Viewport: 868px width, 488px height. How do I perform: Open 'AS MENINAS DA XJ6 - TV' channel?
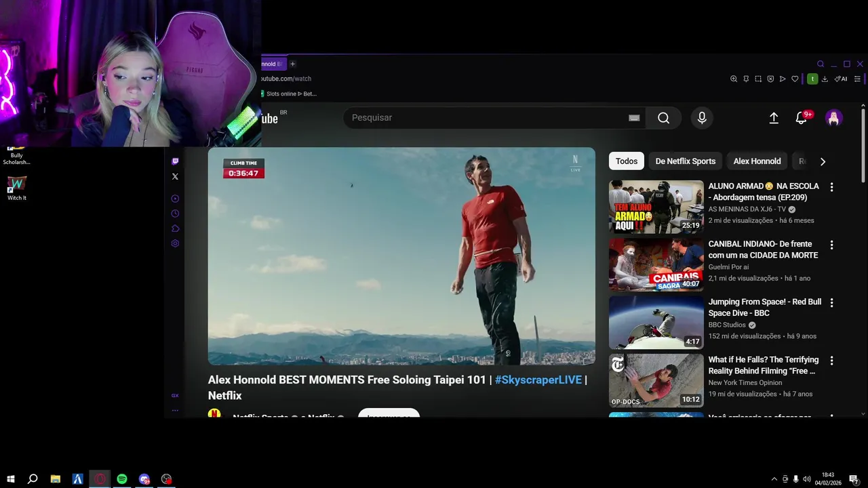[747, 209]
